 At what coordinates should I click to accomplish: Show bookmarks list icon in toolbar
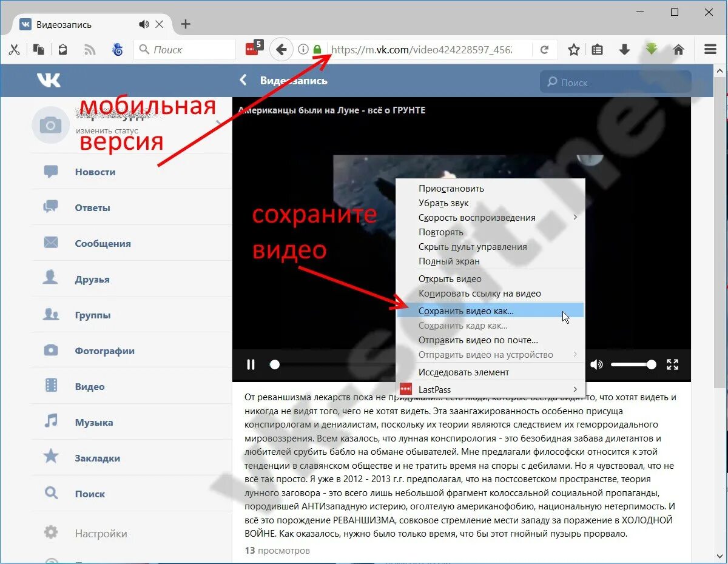coord(598,50)
